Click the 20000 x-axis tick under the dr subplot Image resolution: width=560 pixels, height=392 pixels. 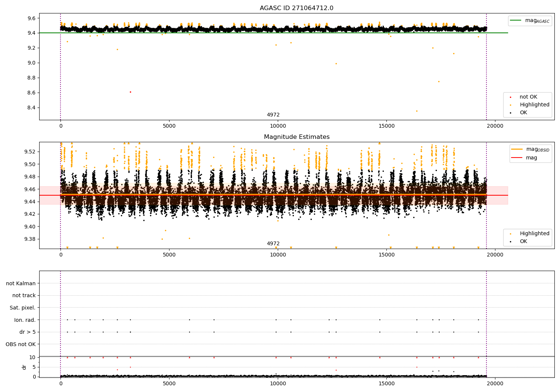pos(495,384)
